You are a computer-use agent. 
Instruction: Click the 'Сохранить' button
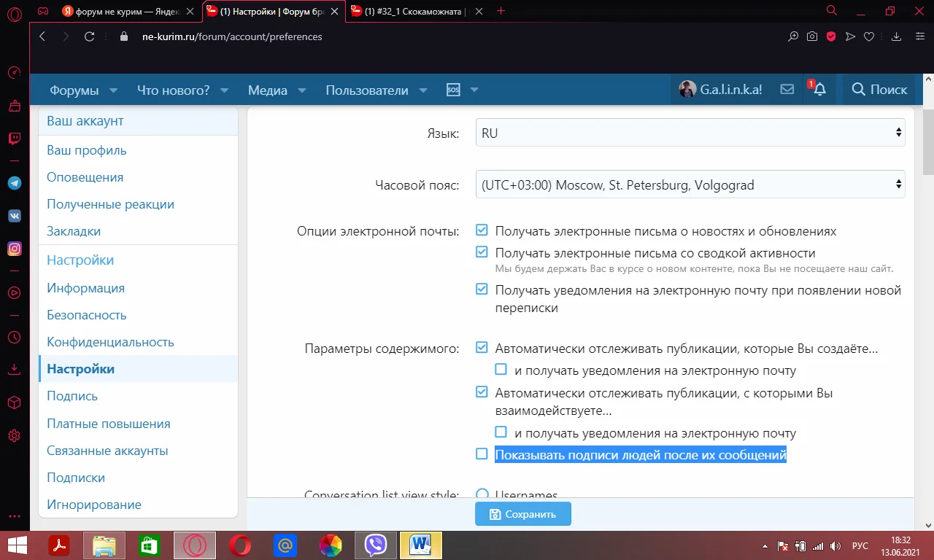click(x=522, y=514)
